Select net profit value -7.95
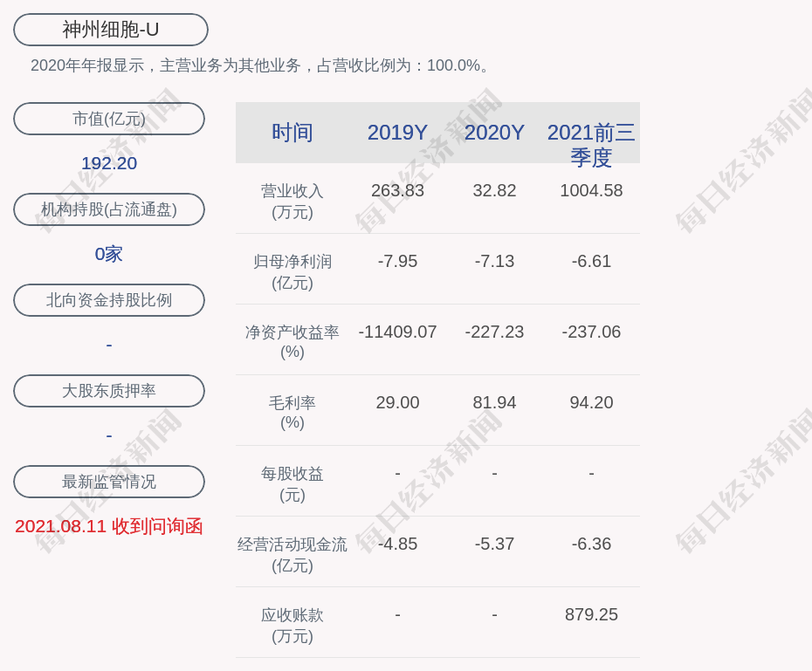The image size is (812, 671). (x=397, y=261)
